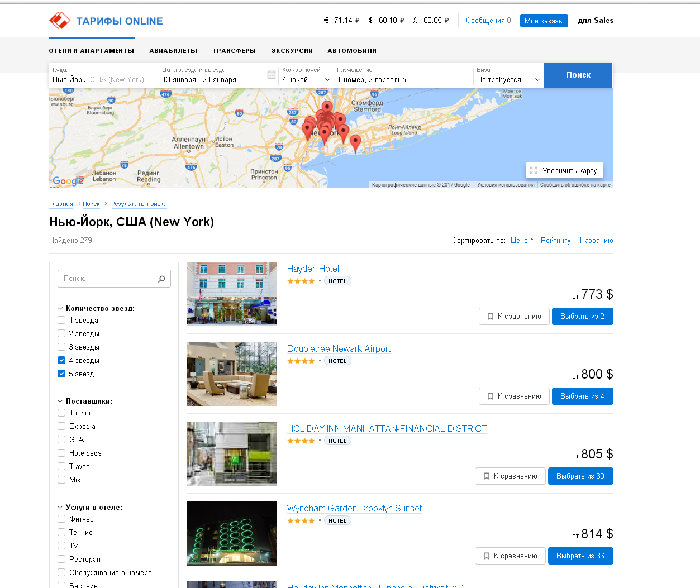Screen dimensions: 700x588
Task: Click the Тарифы Online logo icon
Action: pos(60,21)
